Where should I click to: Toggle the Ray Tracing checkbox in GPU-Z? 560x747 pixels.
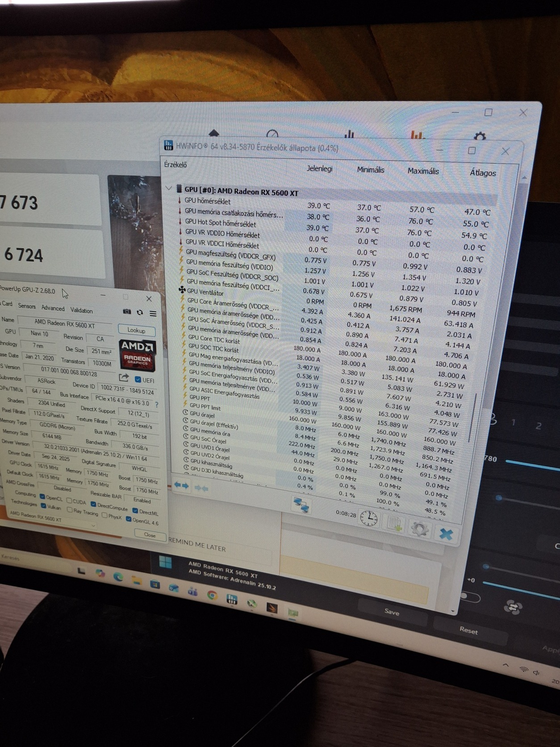pyautogui.click(x=69, y=509)
